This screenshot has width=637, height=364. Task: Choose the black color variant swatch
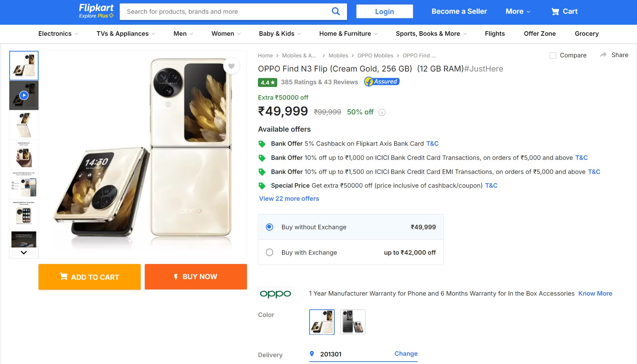tap(353, 322)
